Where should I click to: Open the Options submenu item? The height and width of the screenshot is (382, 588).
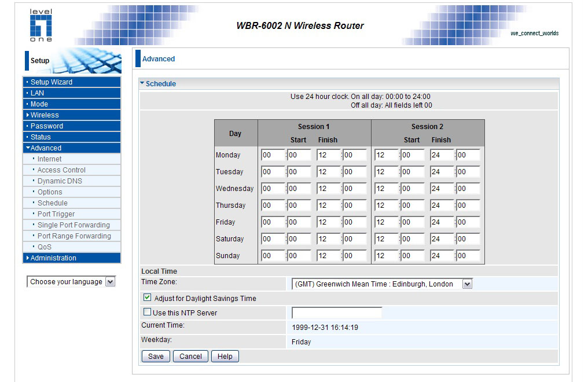[72, 192]
